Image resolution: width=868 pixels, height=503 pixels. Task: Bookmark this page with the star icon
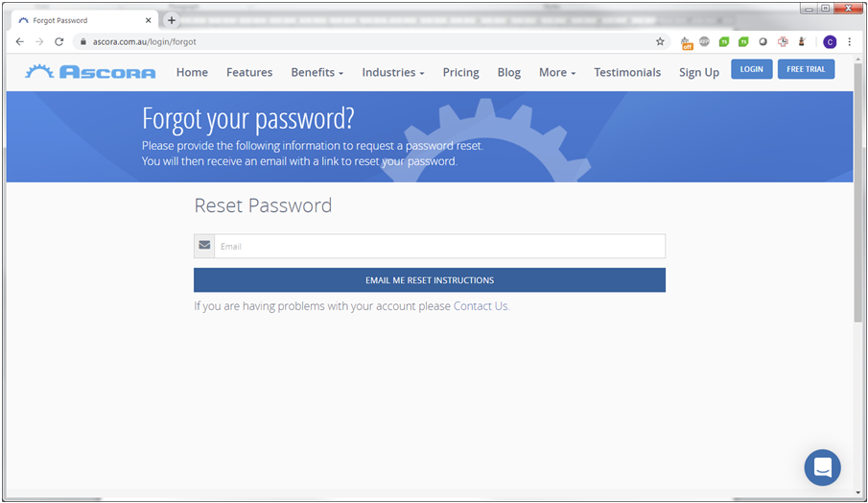pyautogui.click(x=660, y=42)
